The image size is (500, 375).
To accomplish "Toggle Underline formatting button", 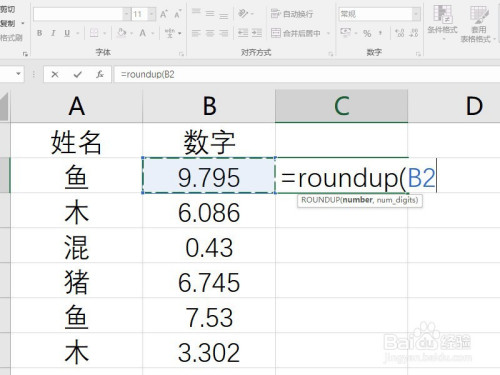I will pyautogui.click(x=67, y=33).
